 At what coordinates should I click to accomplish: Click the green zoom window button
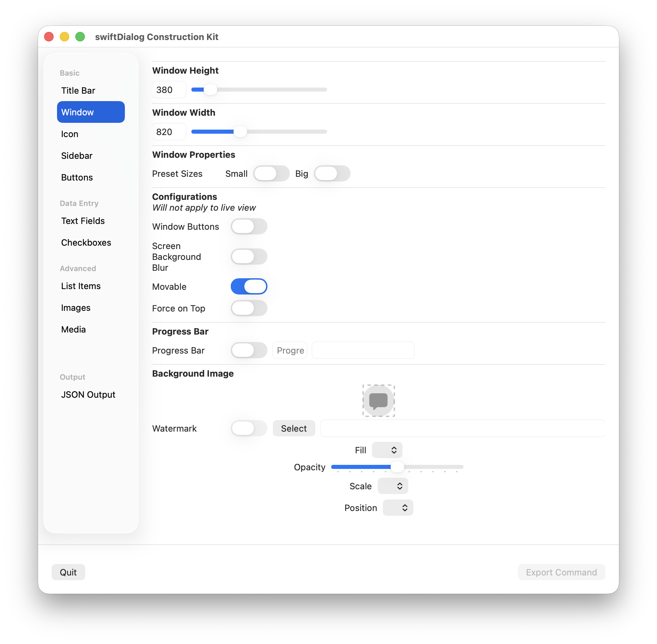click(80, 37)
